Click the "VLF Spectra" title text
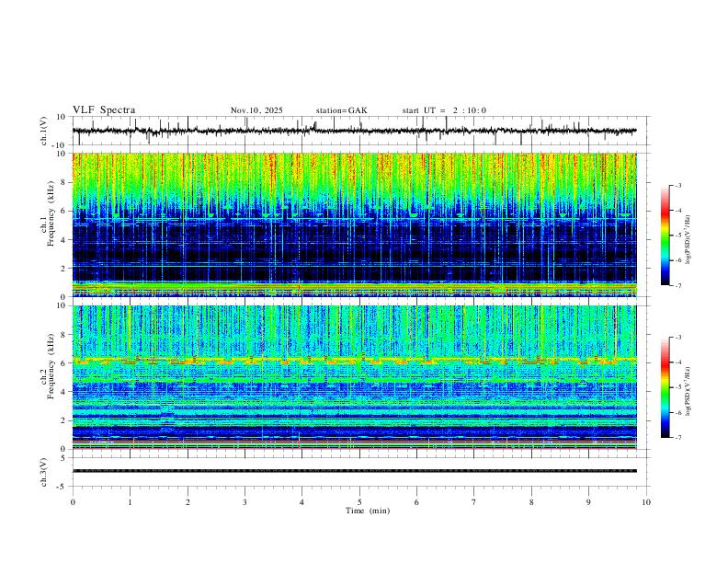The height and width of the screenshot is (563, 728). (104, 110)
